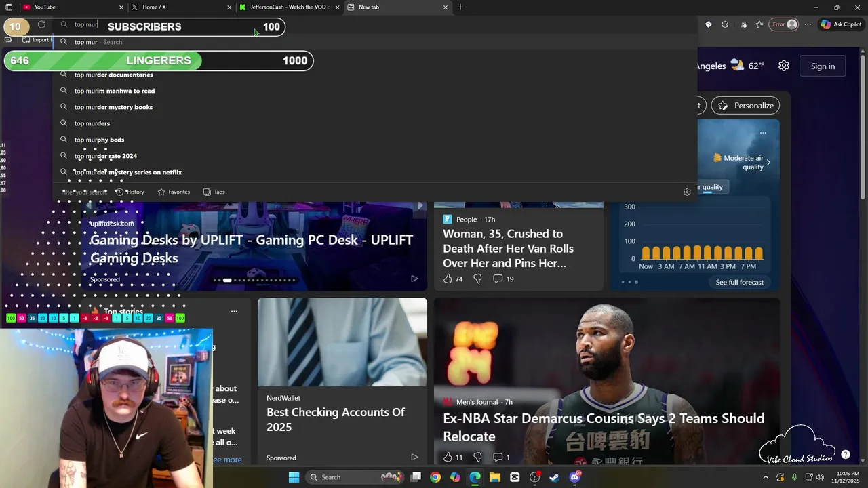Image resolution: width=868 pixels, height=488 pixels.
Task: Open the Edge Settings and more menu
Action: (x=808, y=24)
